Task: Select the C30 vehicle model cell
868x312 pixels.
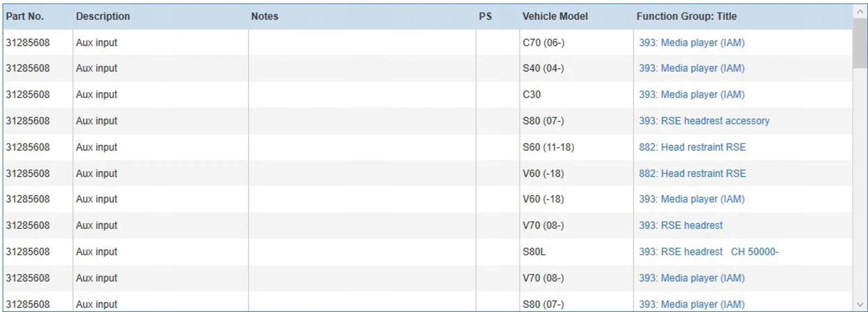Action: (532, 95)
